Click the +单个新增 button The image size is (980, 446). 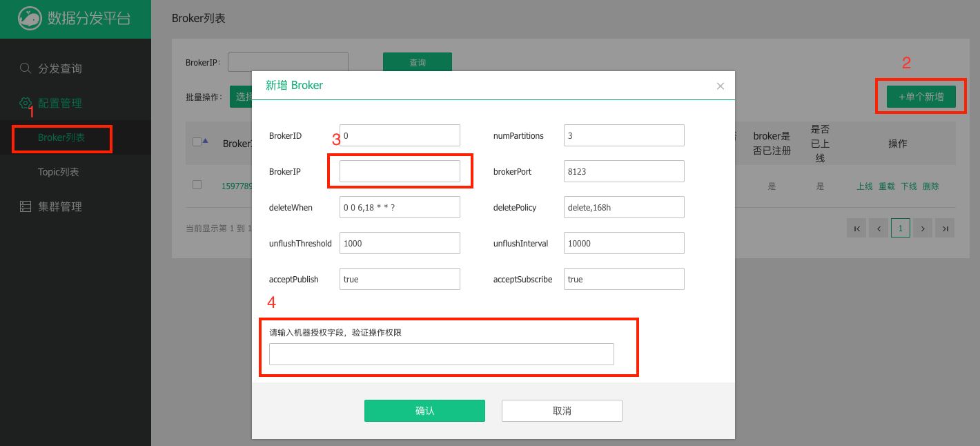tap(921, 97)
